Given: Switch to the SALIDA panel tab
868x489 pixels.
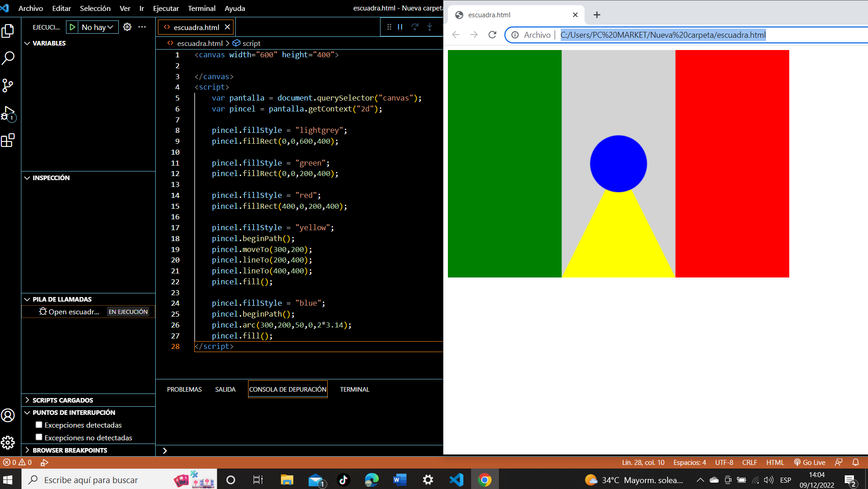Looking at the screenshot, I should (x=225, y=389).
